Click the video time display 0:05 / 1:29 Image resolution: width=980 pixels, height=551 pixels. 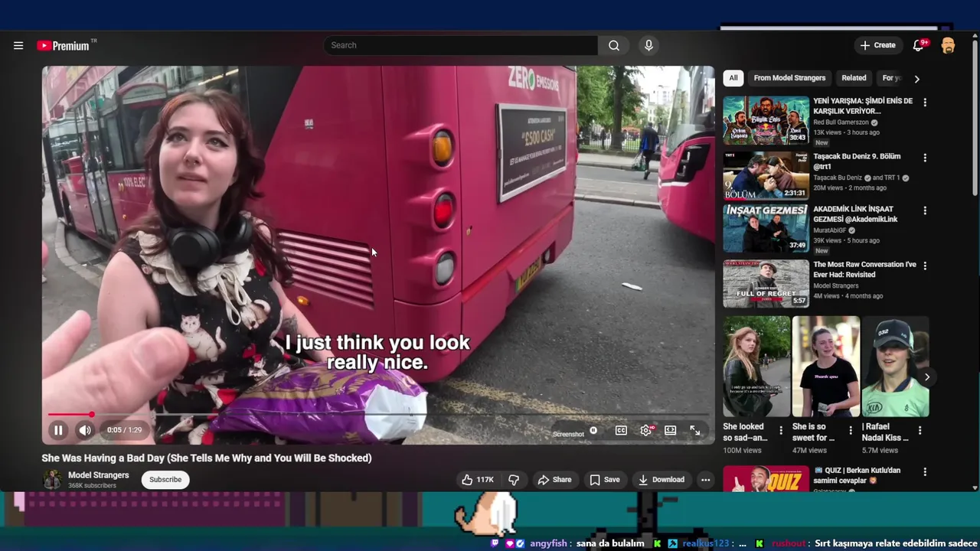click(124, 430)
